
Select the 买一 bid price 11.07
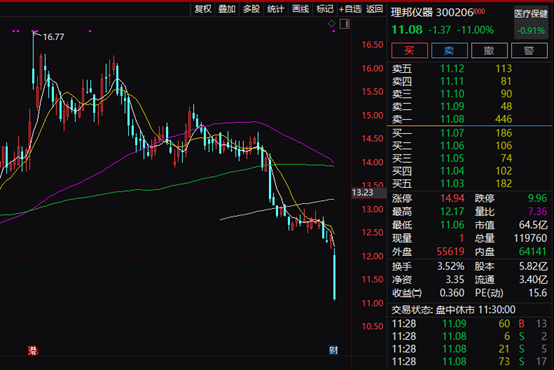point(452,133)
